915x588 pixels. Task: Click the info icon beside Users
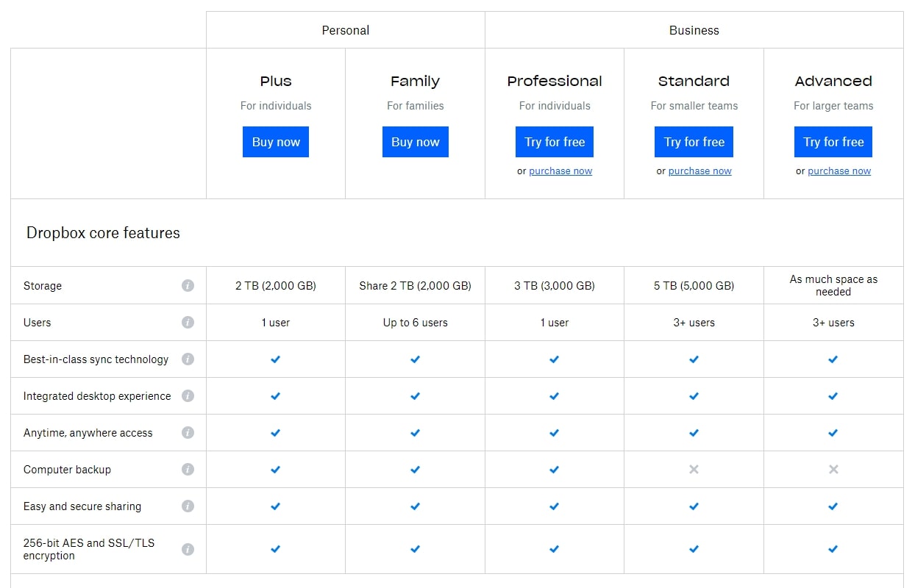188,322
